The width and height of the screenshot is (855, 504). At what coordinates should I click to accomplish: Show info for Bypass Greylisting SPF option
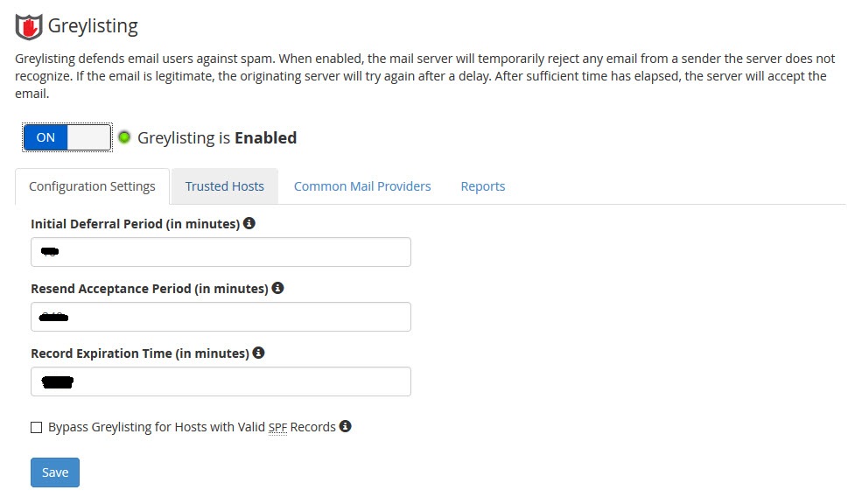point(345,426)
